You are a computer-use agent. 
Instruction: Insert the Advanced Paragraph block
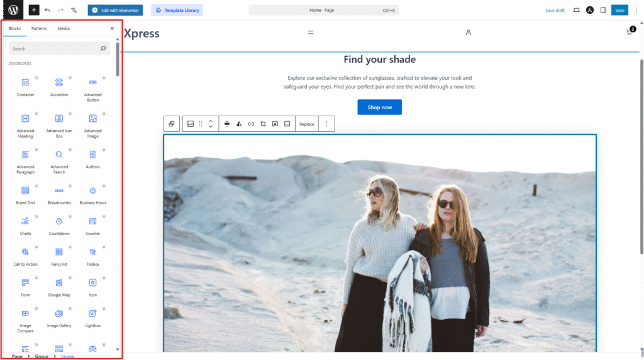coord(25,161)
